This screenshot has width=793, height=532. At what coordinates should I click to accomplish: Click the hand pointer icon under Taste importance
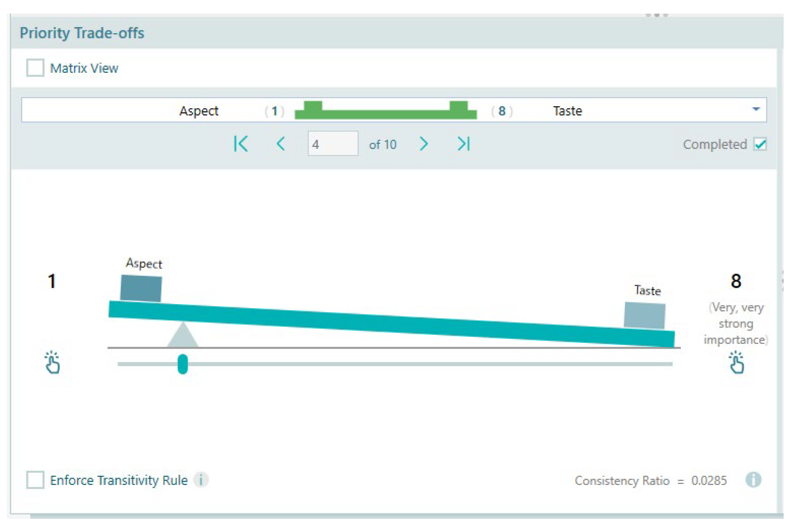[x=736, y=363]
